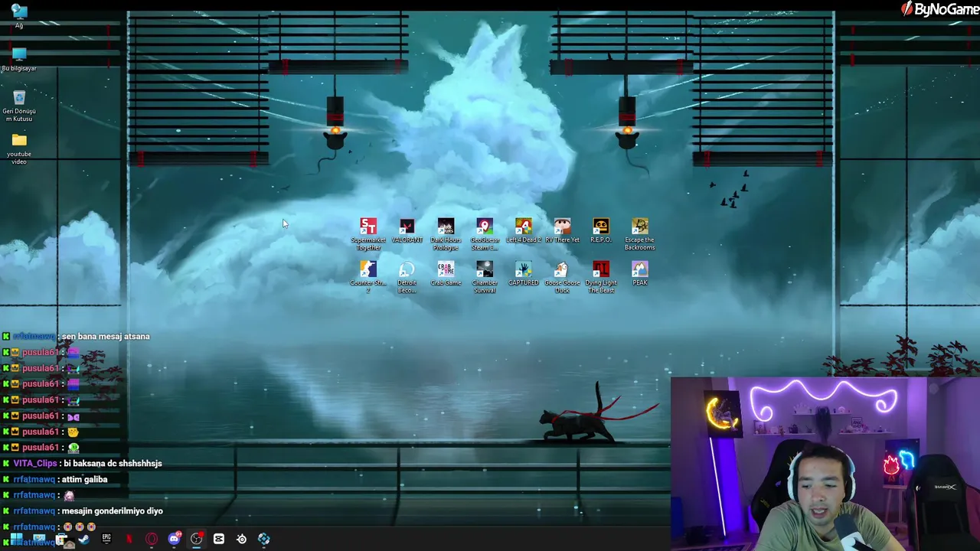The image size is (980, 551).
Task: Open Epic Games Launcher in taskbar
Action: [x=106, y=539]
